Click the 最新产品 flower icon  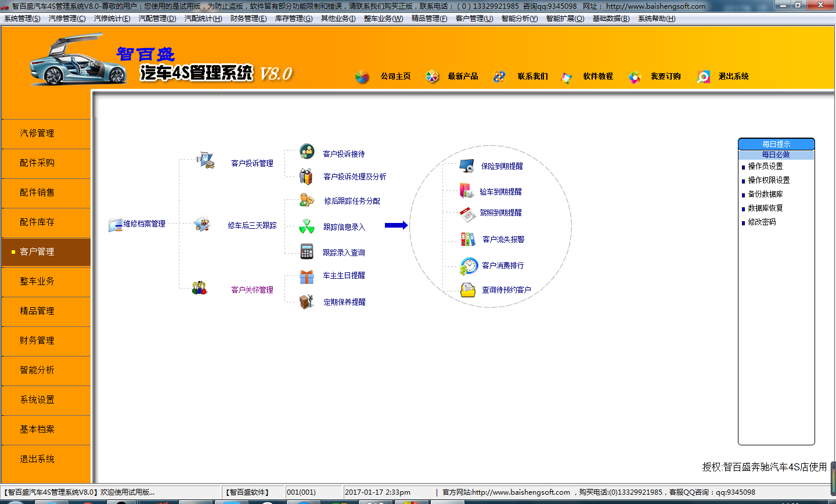[x=432, y=77]
